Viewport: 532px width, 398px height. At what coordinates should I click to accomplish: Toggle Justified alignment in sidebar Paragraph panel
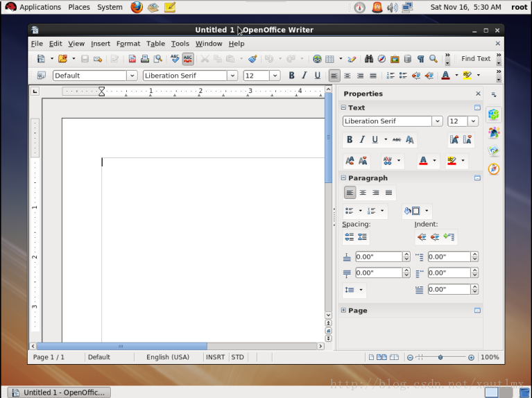[388, 193]
